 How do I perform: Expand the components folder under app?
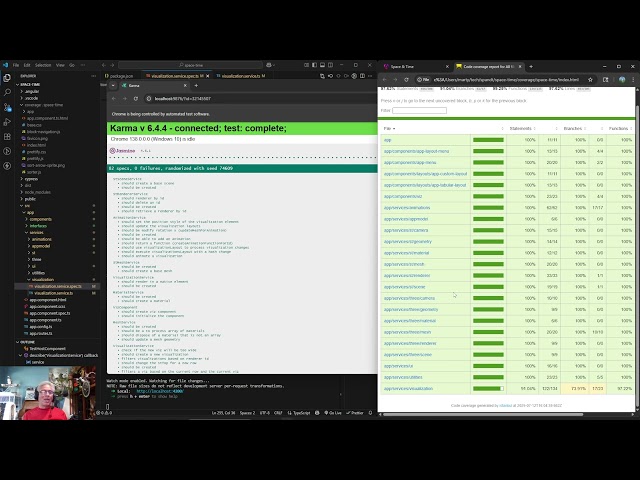(40, 219)
